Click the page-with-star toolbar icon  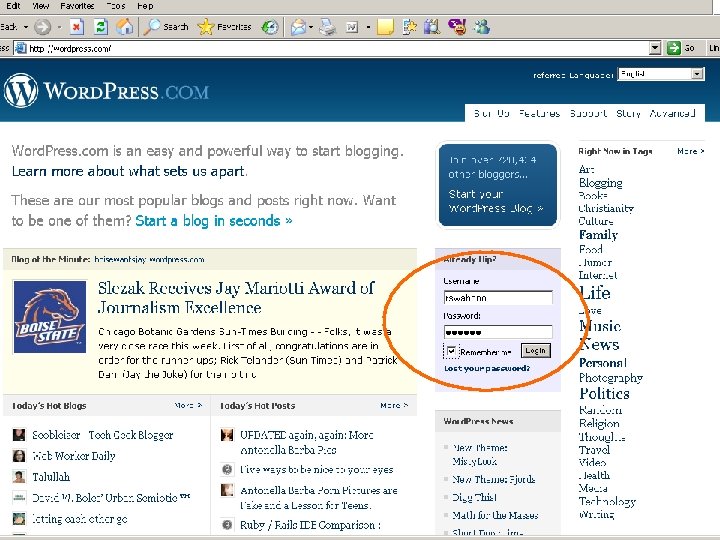pos(409,27)
